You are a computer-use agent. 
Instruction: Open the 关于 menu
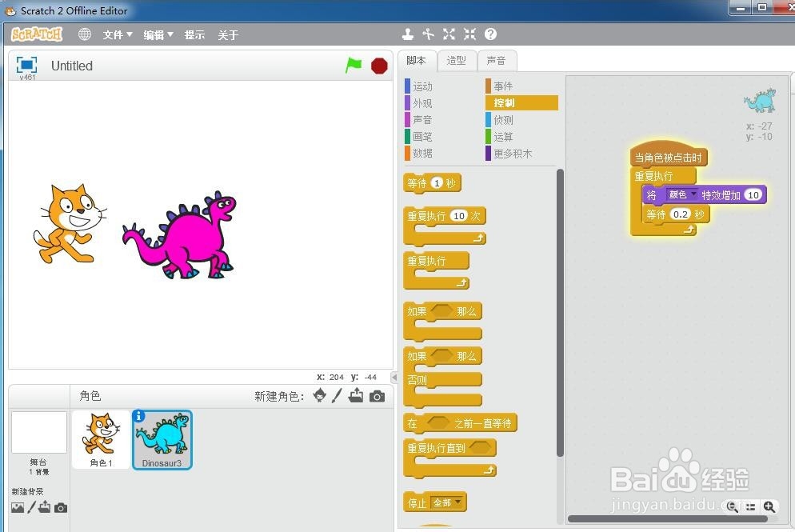pos(228,34)
